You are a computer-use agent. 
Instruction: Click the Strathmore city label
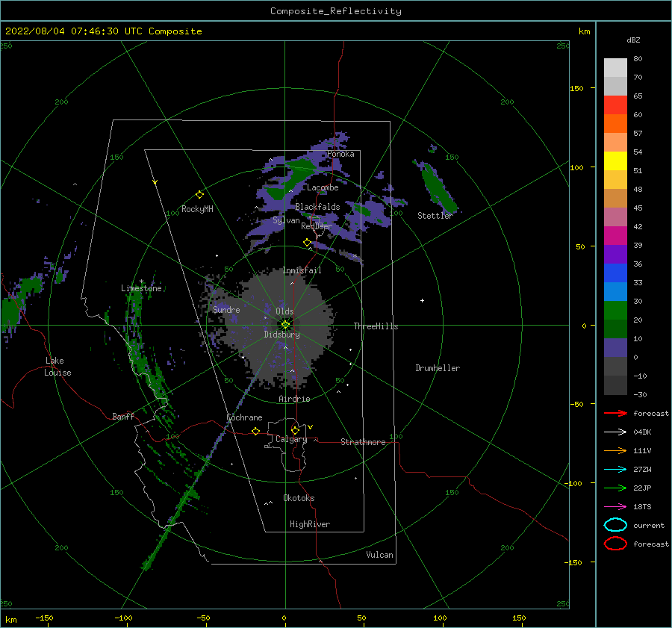(363, 442)
